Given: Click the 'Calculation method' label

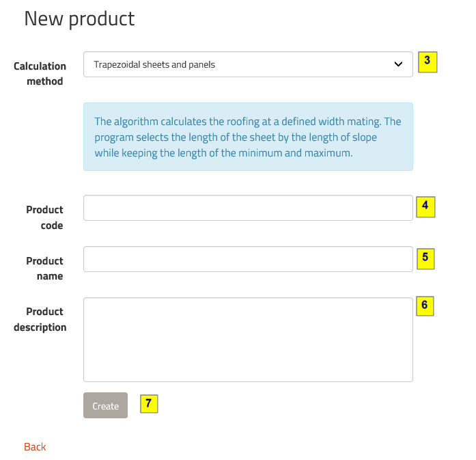Looking at the screenshot, I should pos(40,74).
